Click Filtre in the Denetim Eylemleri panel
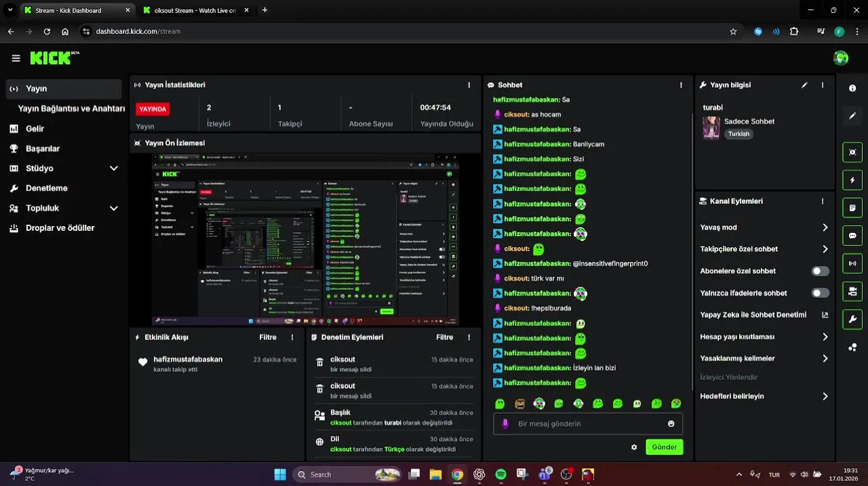Image resolution: width=868 pixels, height=486 pixels. point(444,337)
